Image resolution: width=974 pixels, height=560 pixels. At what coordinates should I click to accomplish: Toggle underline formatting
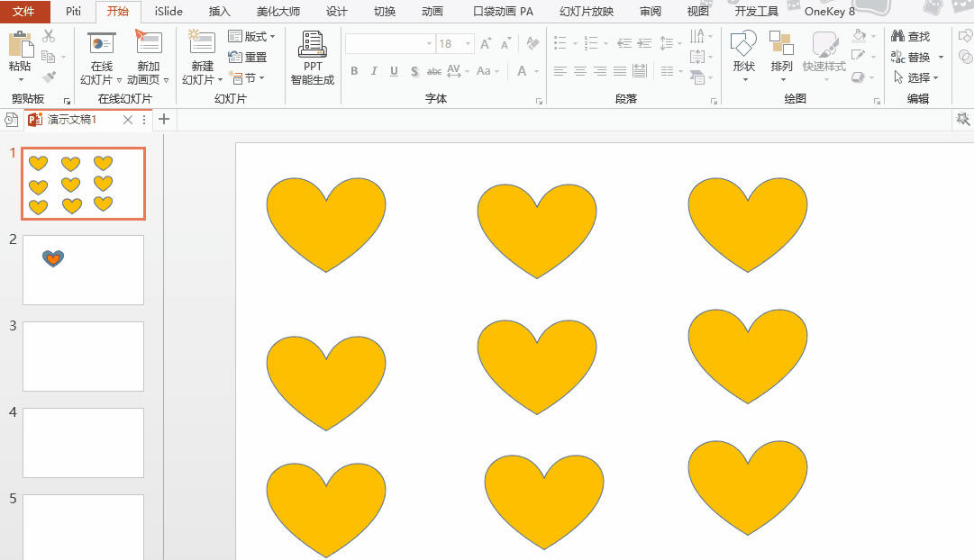393,71
